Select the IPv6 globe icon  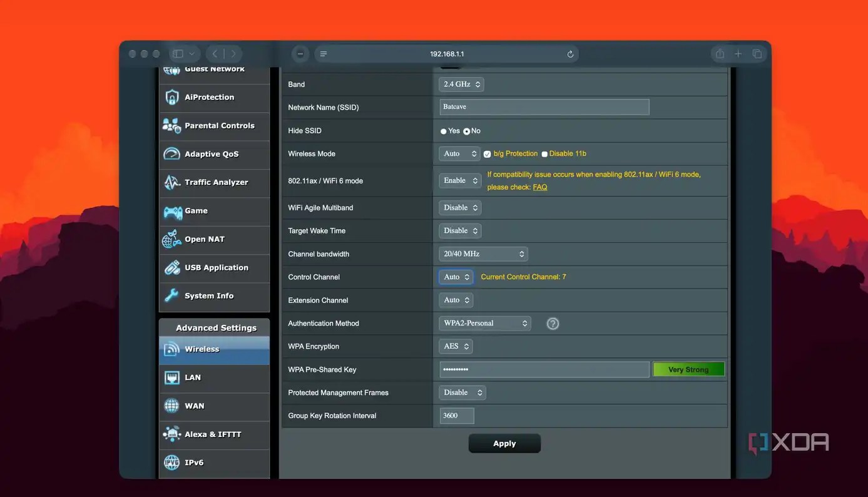172,463
